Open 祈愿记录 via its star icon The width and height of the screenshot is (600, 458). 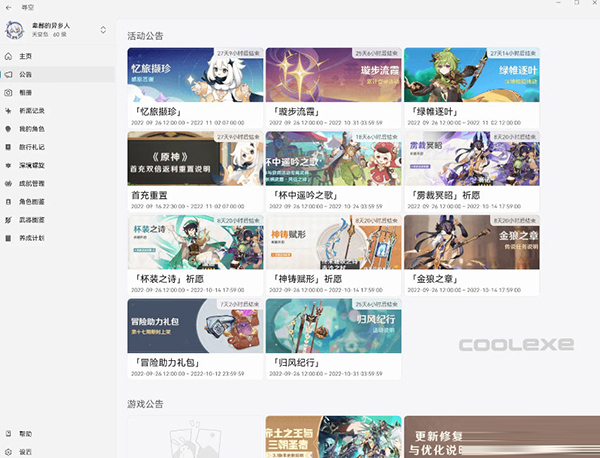coord(8,111)
